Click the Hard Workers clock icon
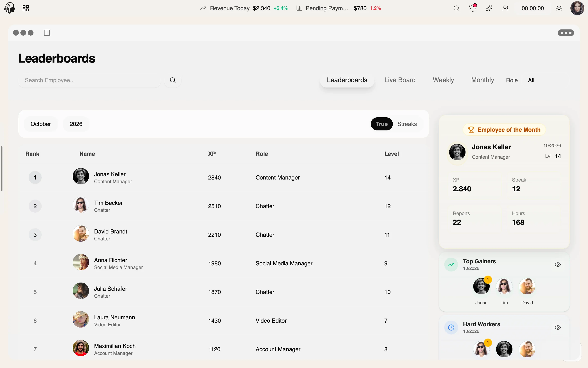Image resolution: width=588 pixels, height=368 pixels. 451,328
